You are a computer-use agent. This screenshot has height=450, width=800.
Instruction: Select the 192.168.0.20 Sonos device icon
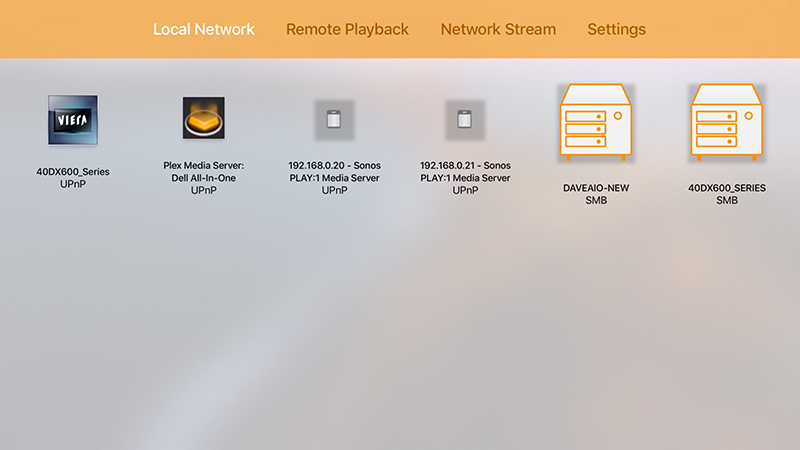click(334, 120)
